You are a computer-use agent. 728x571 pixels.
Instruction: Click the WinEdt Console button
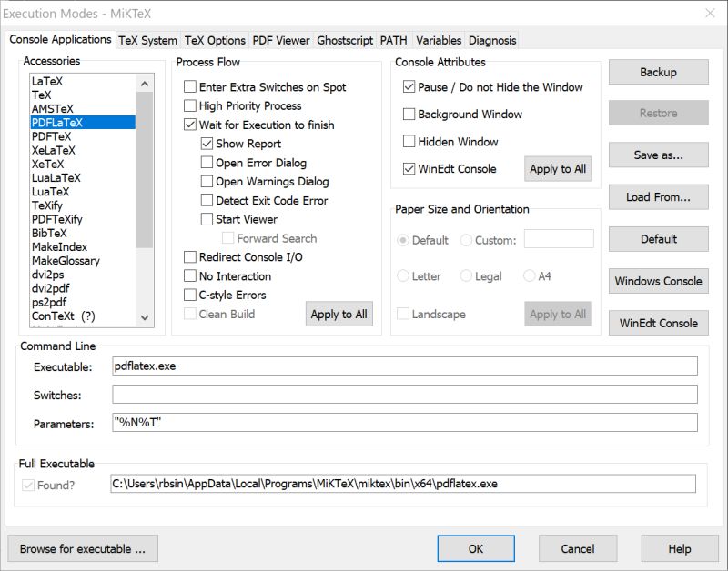click(x=658, y=323)
